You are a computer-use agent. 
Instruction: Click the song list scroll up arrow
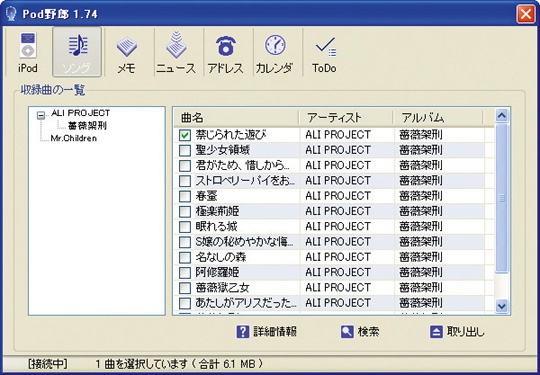[502, 116]
